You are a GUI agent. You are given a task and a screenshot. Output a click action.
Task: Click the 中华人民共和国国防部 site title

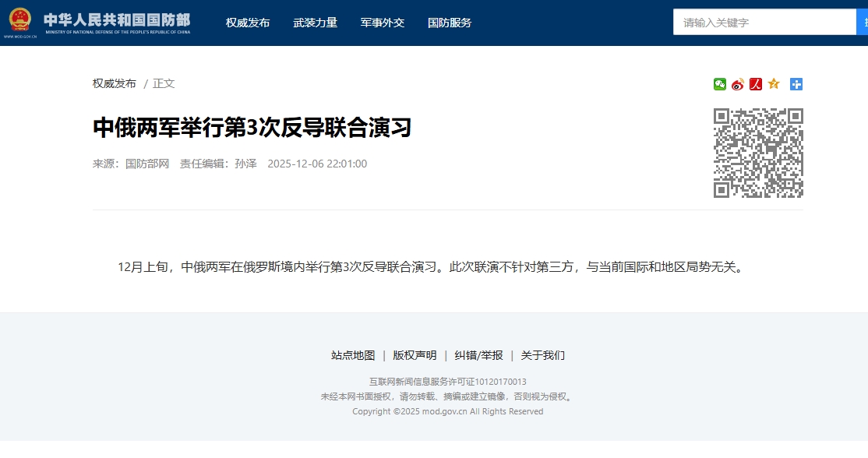coord(117,19)
